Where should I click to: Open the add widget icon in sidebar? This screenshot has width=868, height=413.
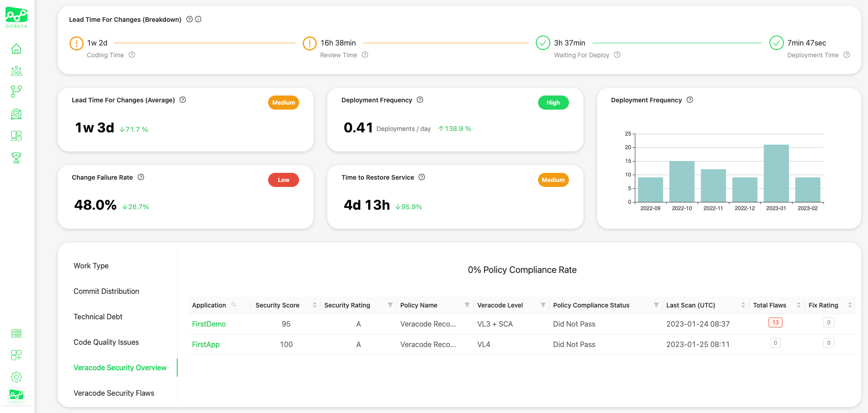[16, 355]
